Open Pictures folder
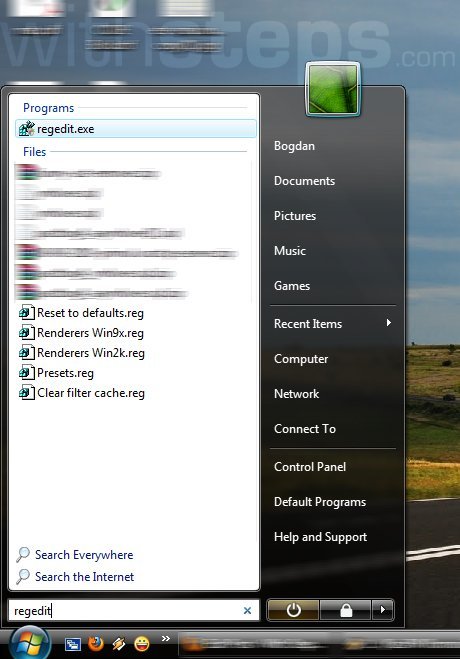 click(295, 216)
